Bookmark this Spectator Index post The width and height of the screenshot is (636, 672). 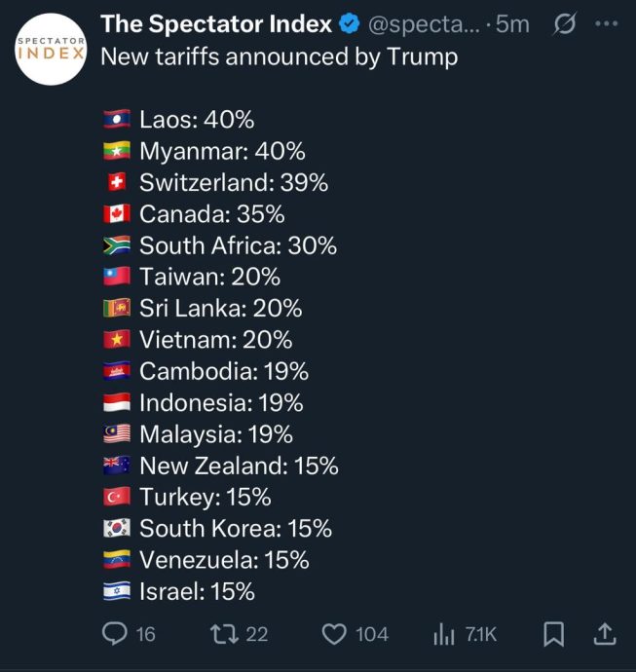553,634
